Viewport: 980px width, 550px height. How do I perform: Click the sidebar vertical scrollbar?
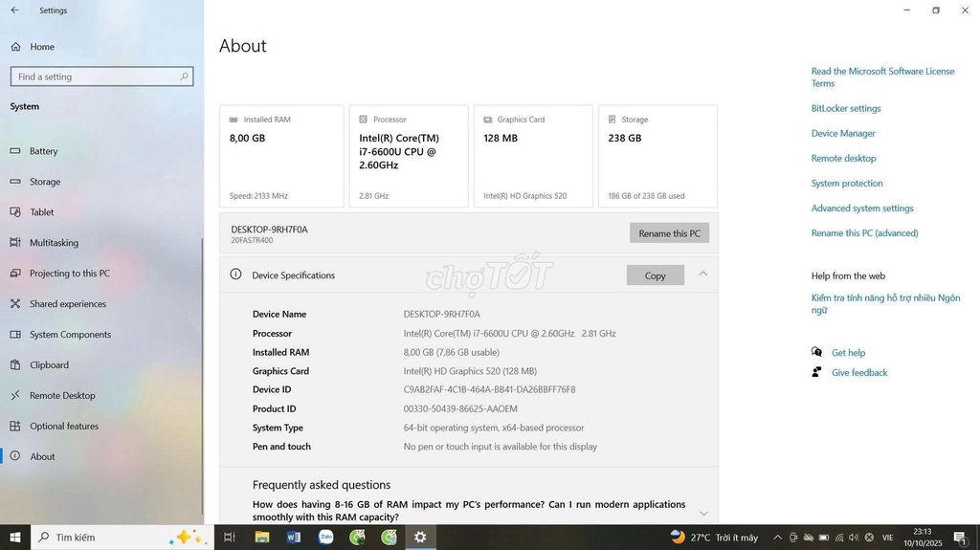pyautogui.click(x=201, y=375)
